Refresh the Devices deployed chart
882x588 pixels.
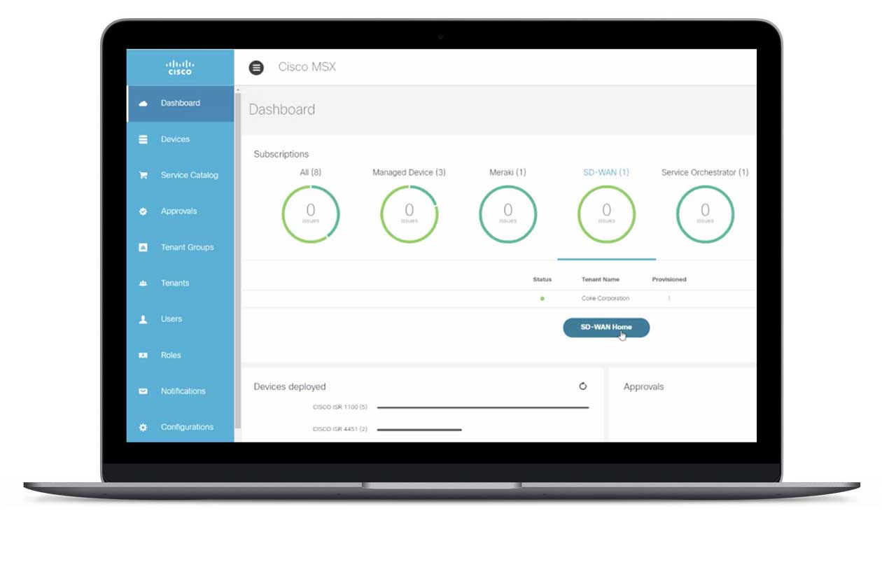pos(582,386)
